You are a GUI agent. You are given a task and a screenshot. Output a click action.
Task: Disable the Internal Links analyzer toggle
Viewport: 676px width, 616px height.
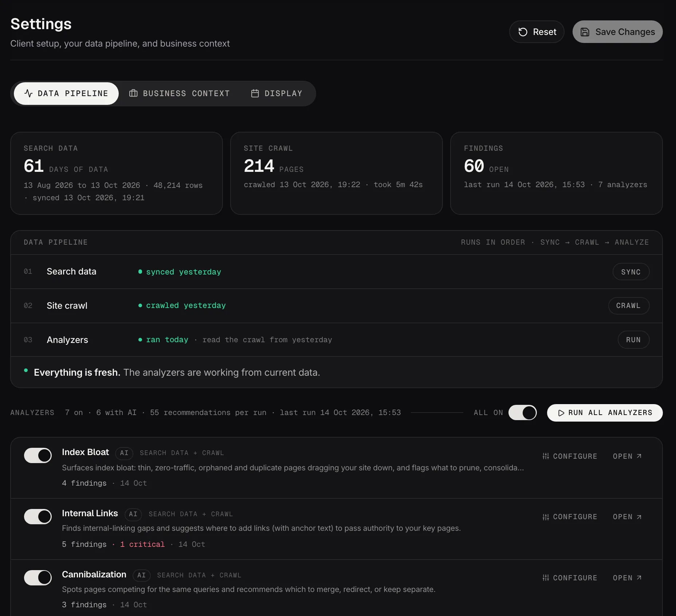point(38,517)
